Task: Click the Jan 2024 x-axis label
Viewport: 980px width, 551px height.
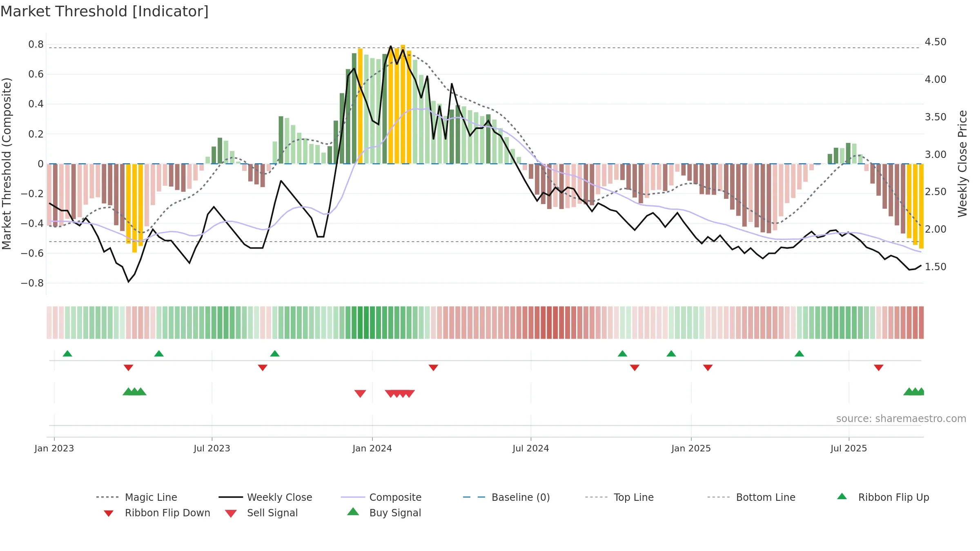Action: click(372, 448)
